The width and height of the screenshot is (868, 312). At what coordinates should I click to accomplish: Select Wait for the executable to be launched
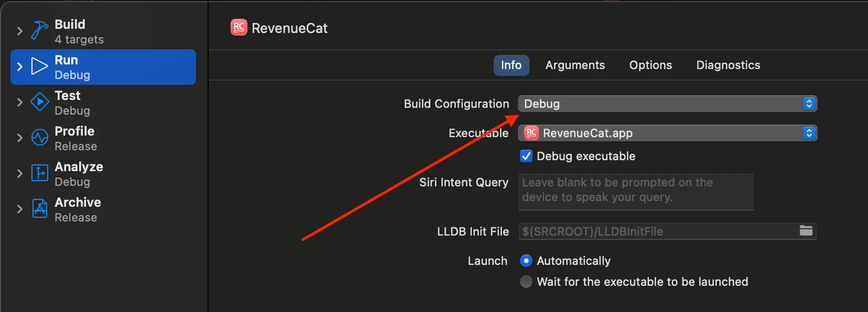526,282
